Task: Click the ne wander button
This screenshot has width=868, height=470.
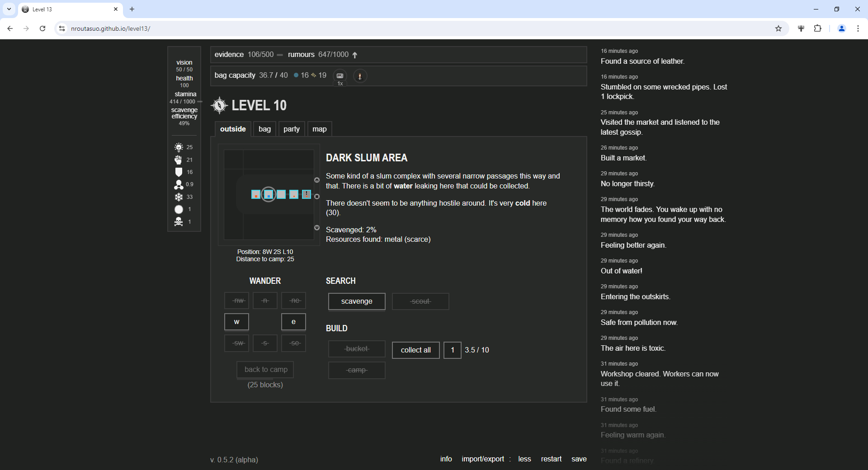Action: click(x=293, y=301)
